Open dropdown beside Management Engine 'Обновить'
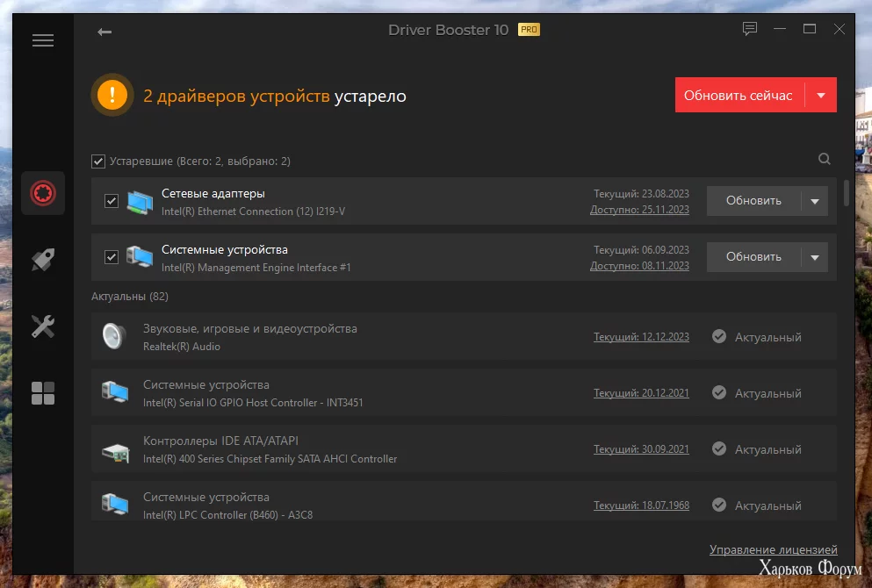The width and height of the screenshot is (872, 588). pos(815,257)
